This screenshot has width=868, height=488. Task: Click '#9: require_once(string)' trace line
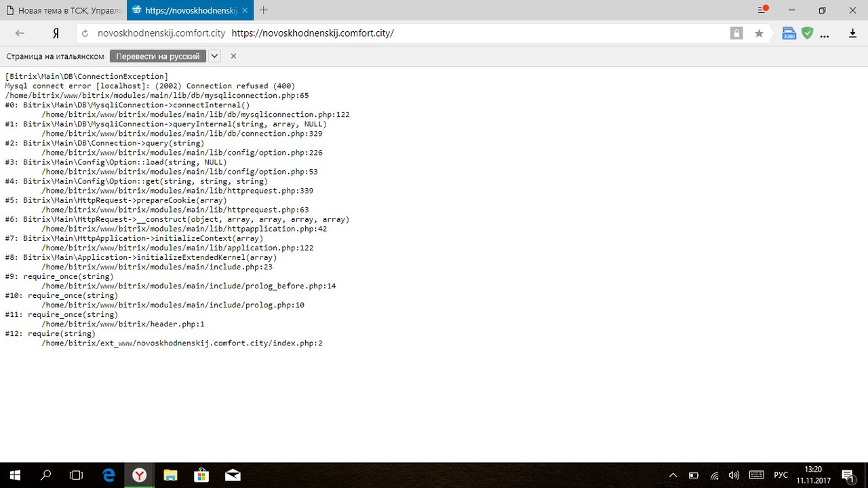pyautogui.click(x=59, y=276)
